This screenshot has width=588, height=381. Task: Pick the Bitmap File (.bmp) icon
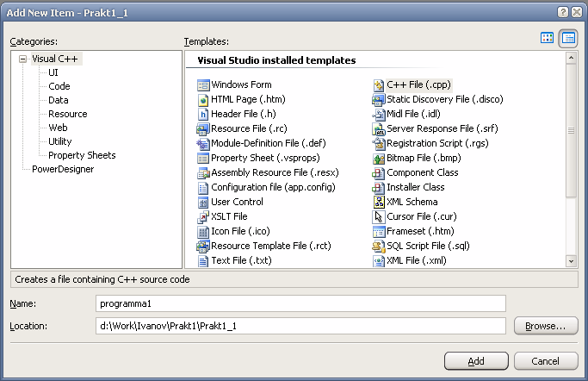[379, 159]
